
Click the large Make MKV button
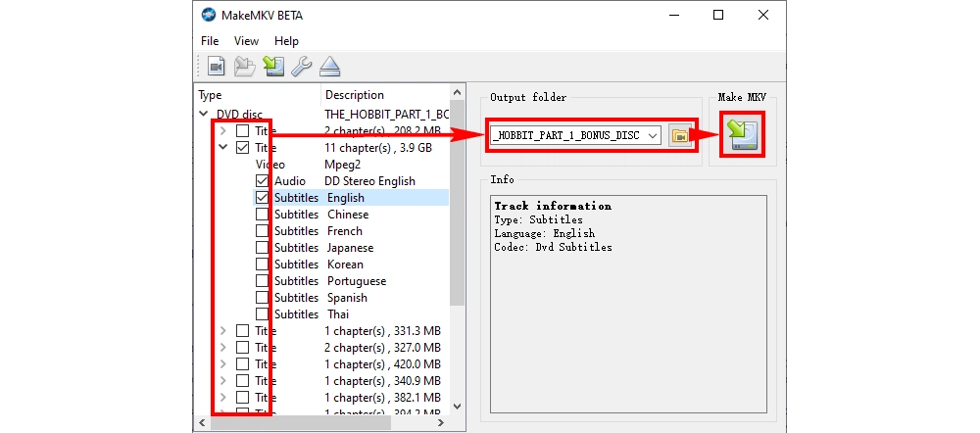(743, 134)
